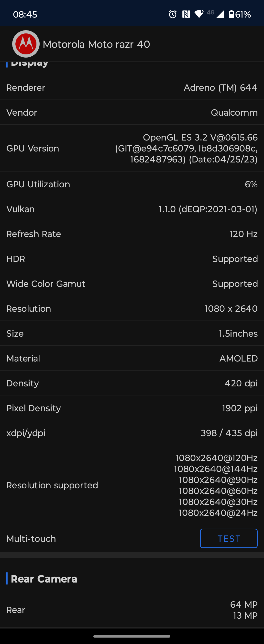Tap the Wi-Fi signal status icon
Image resolution: width=264 pixels, height=644 pixels.
point(199,14)
